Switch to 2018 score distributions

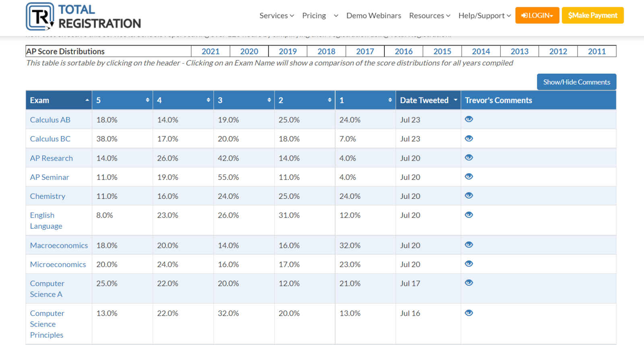coord(326,52)
